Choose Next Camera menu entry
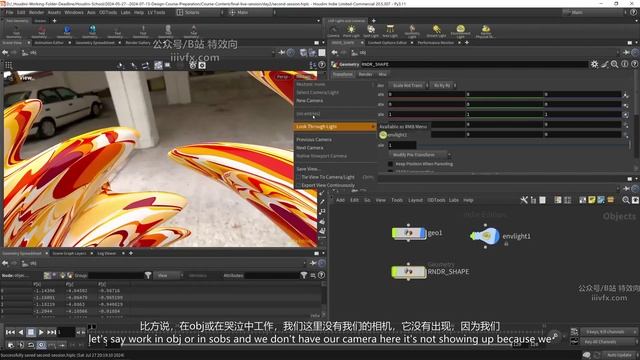Screen dimensions: 640x360 pos(310,148)
